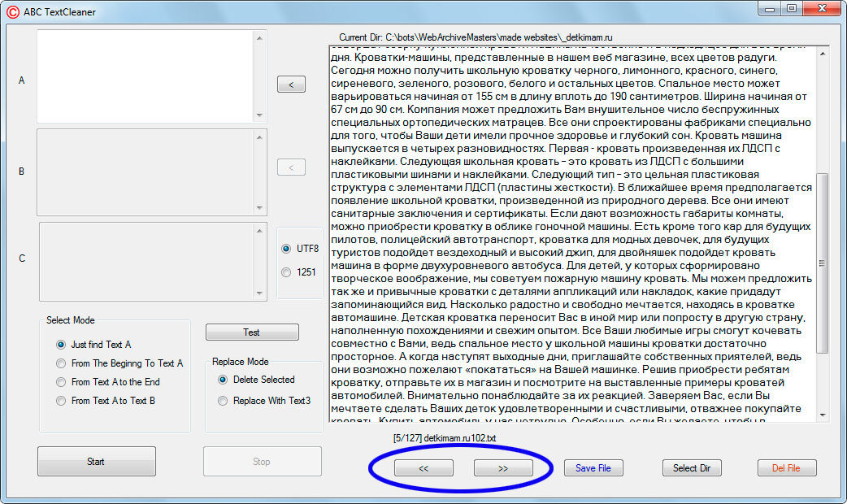847x504 pixels.
Task: Click the Current Dir path text
Action: pos(476,37)
